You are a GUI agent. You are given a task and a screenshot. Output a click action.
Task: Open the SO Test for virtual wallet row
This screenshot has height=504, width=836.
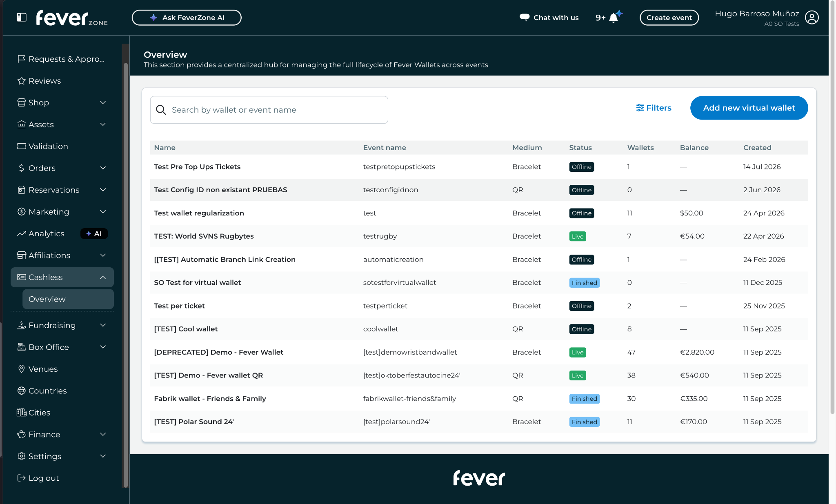pyautogui.click(x=479, y=282)
